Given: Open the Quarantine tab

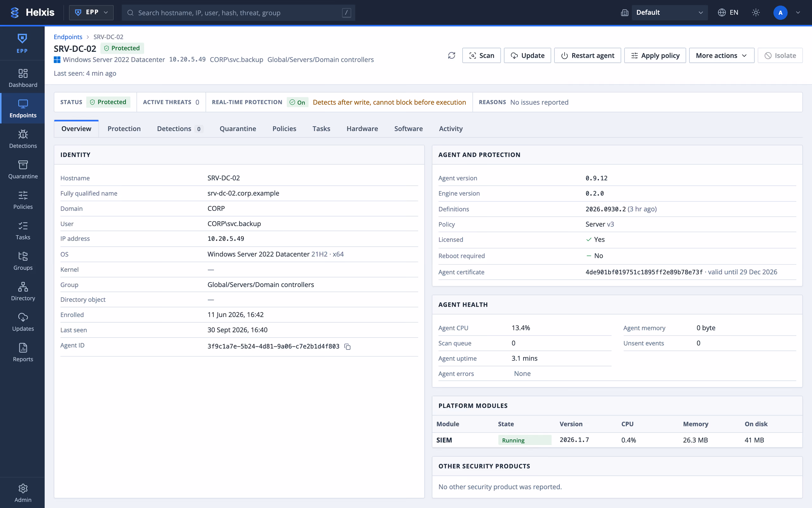Looking at the screenshot, I should [238, 129].
